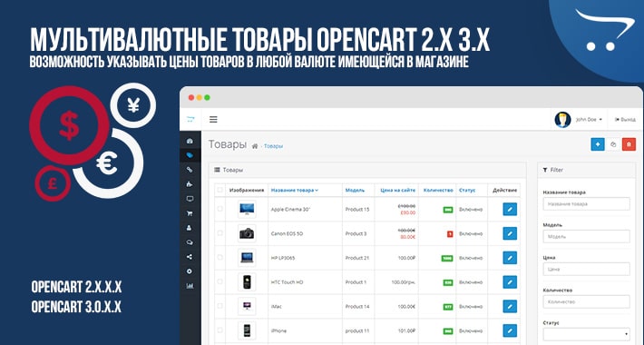Focus the Количество filter field
The width and height of the screenshot is (644, 345).
point(586,301)
